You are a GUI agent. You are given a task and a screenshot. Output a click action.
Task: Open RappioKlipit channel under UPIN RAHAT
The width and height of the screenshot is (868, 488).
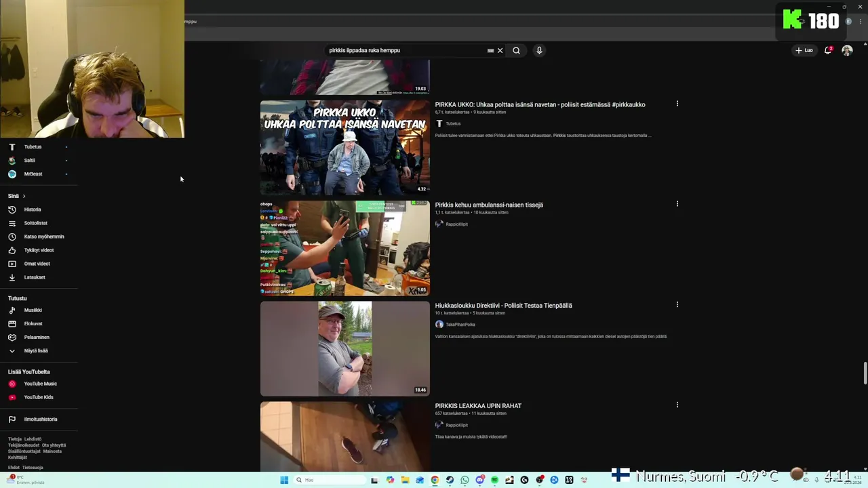(456, 426)
